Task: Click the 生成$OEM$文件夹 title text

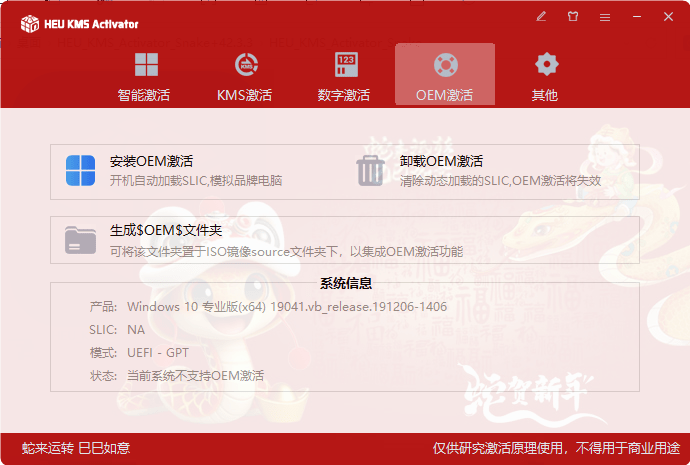Action: [x=165, y=231]
